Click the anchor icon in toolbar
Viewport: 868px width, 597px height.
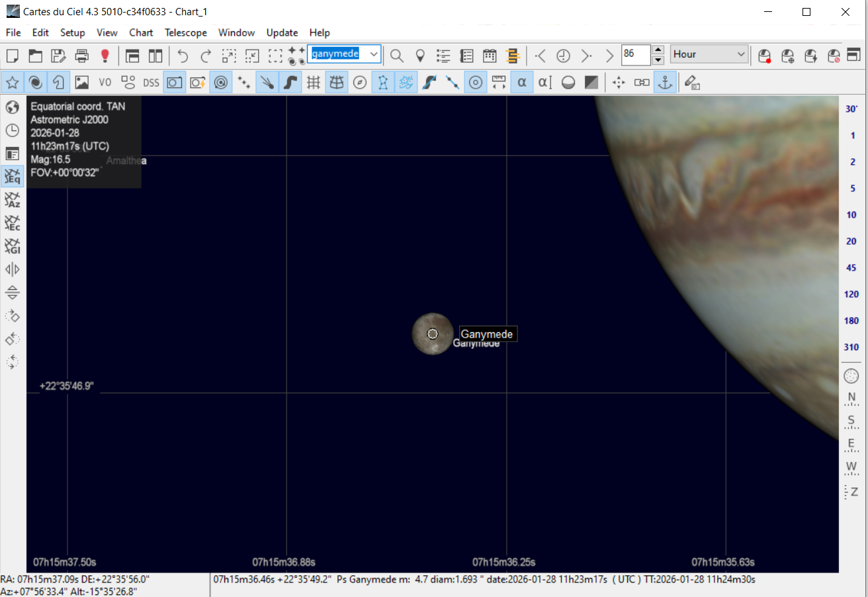click(665, 82)
